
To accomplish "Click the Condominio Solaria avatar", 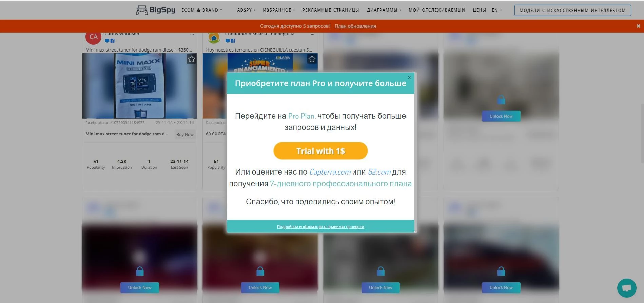I will (x=214, y=37).
